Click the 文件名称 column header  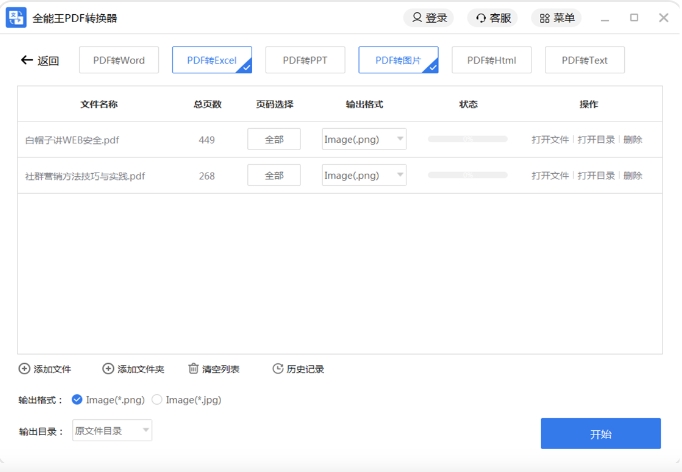tap(99, 104)
